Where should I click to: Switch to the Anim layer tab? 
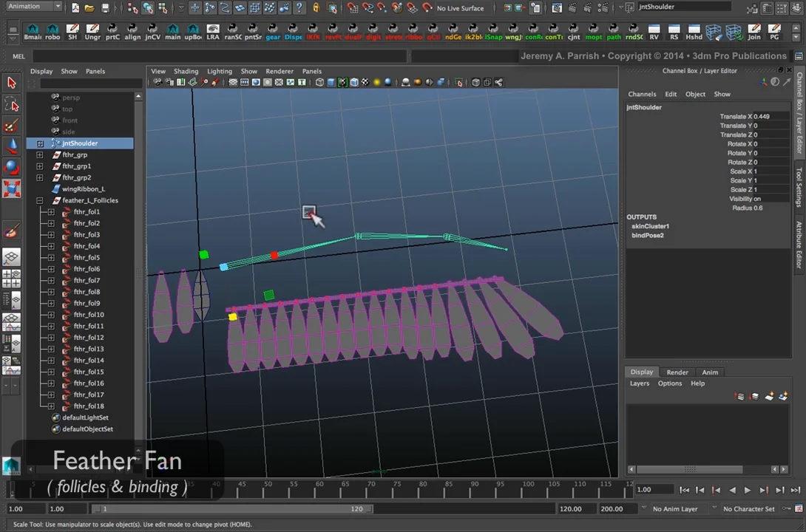pos(710,372)
